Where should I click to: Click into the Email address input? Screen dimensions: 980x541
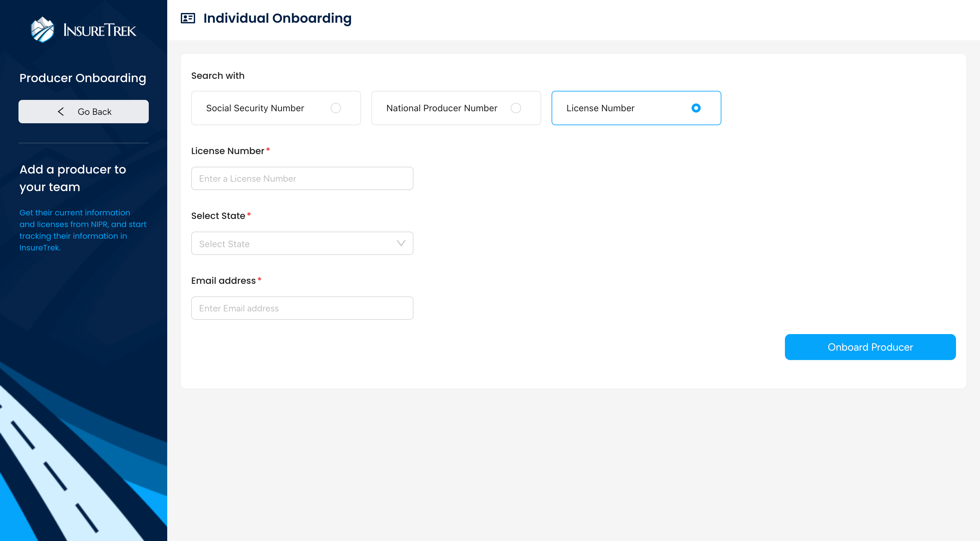302,308
